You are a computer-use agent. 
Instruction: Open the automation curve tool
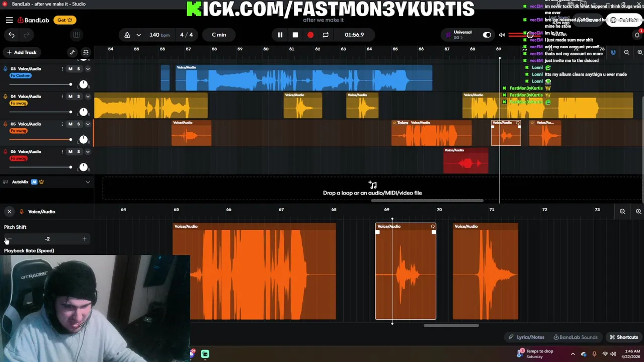(x=72, y=52)
